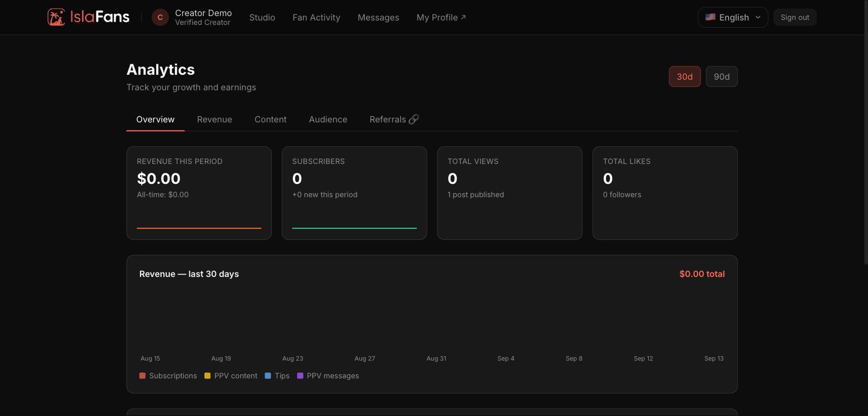
Task: Toggle the Subscriptions red legend swatch
Action: click(142, 376)
